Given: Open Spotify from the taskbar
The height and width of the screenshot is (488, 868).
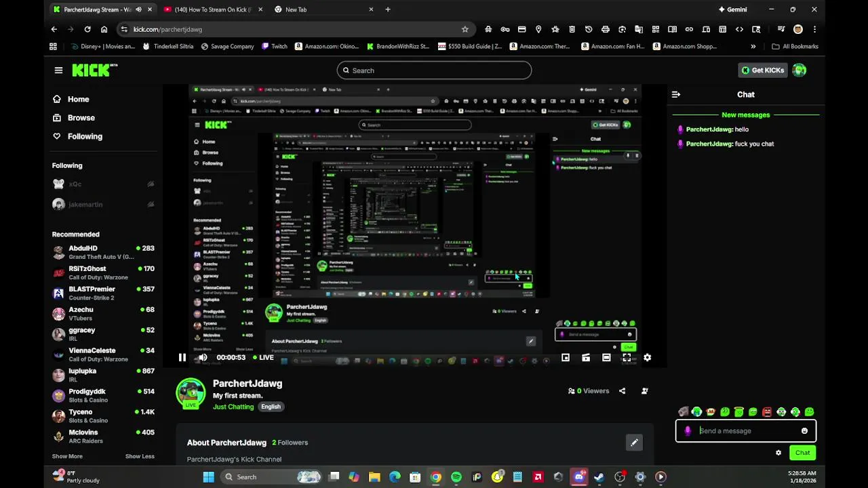Looking at the screenshot, I should point(456,477).
